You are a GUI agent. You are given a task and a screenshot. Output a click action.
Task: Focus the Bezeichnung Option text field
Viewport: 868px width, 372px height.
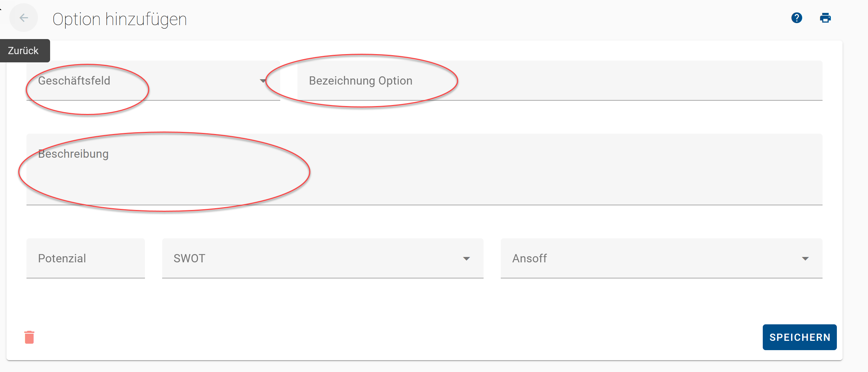560,81
